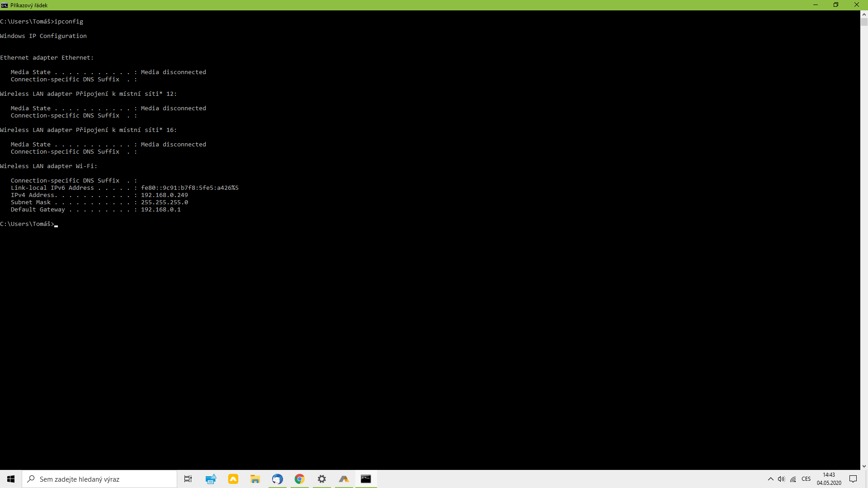
Task: Click the scrollbar up arrow
Action: click(864, 14)
